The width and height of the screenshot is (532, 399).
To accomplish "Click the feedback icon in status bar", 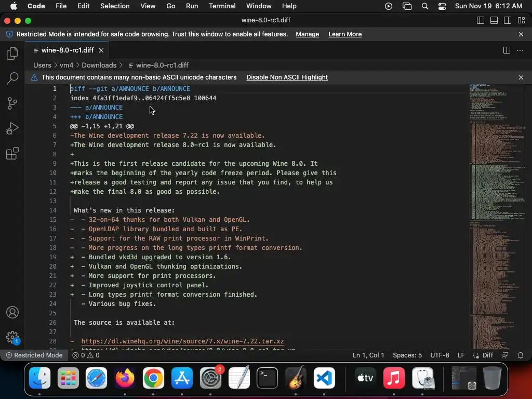I will (505, 355).
